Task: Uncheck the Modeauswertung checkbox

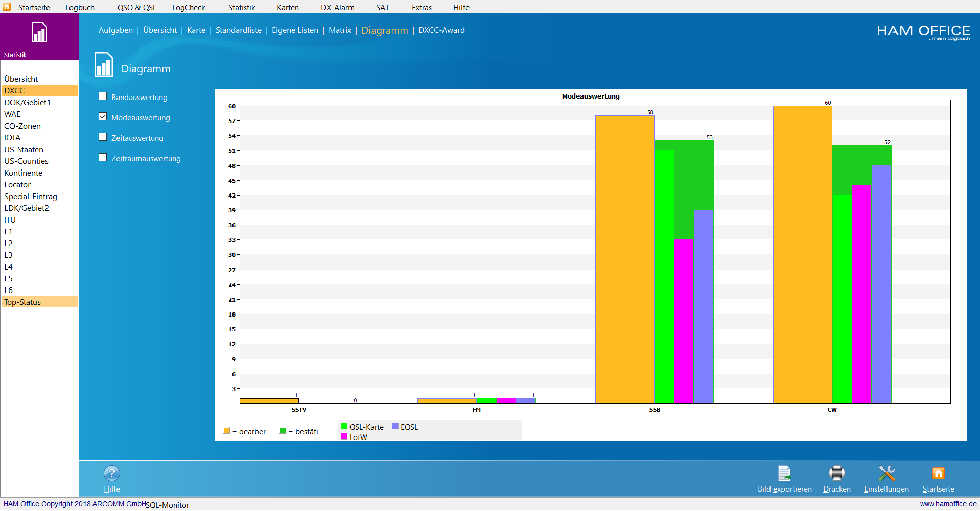Action: pyautogui.click(x=103, y=116)
